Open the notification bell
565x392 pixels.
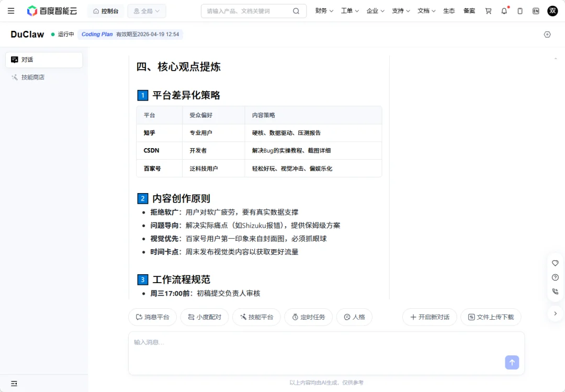(504, 10)
